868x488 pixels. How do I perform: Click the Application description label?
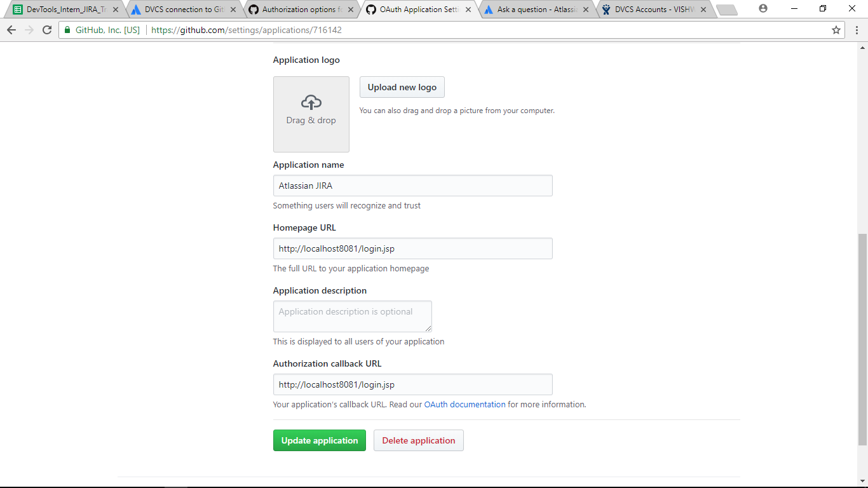[320, 290]
